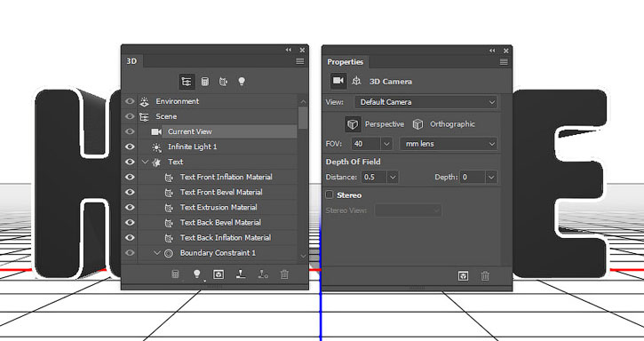Filter by Materials in 3D panel

[223, 82]
